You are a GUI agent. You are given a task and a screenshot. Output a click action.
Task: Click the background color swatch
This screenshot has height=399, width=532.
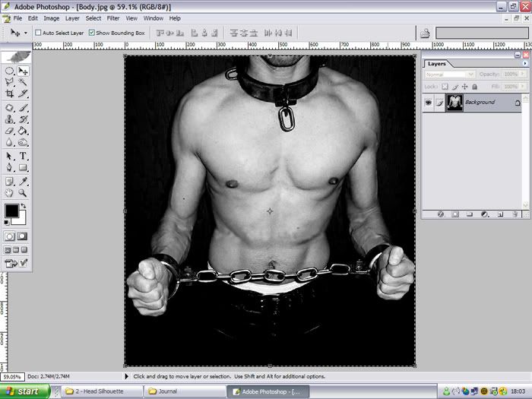point(21,220)
